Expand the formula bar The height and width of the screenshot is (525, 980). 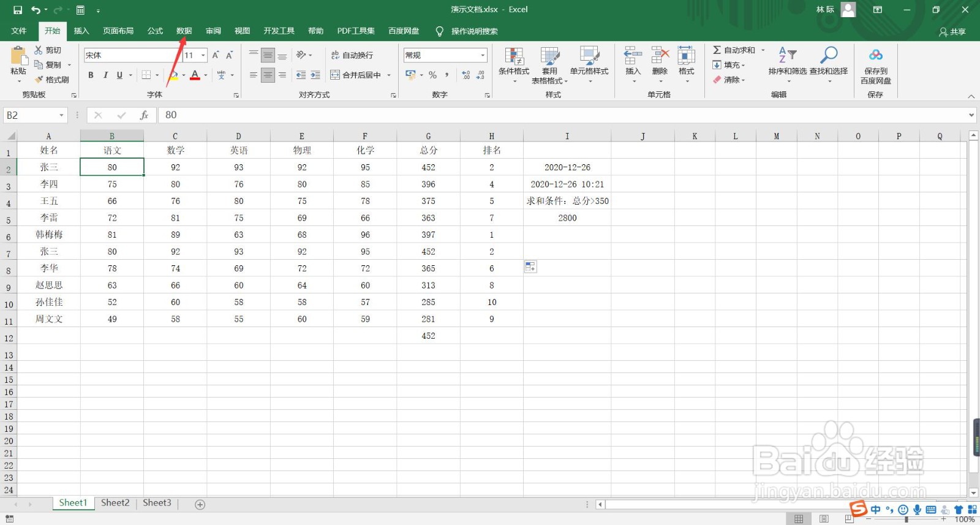971,115
